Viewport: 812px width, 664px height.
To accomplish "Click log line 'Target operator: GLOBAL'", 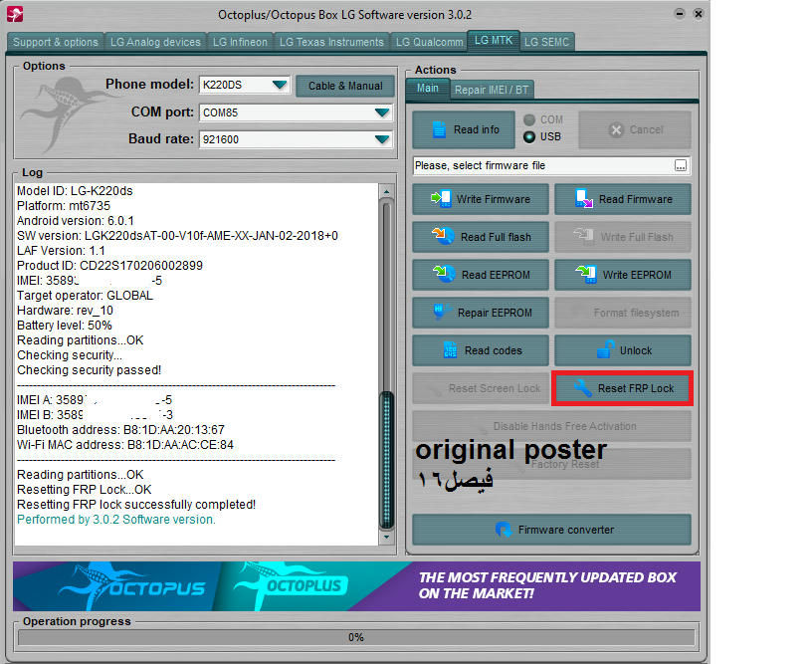I will (85, 296).
